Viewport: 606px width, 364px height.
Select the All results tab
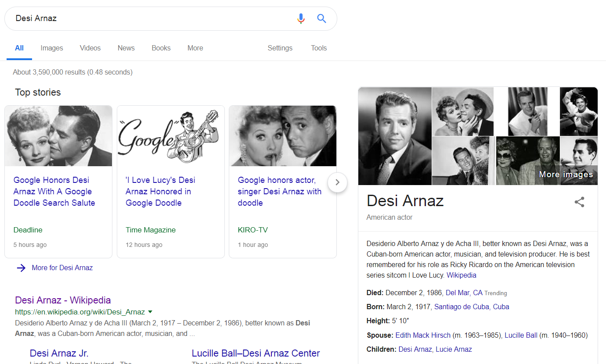pyautogui.click(x=19, y=48)
